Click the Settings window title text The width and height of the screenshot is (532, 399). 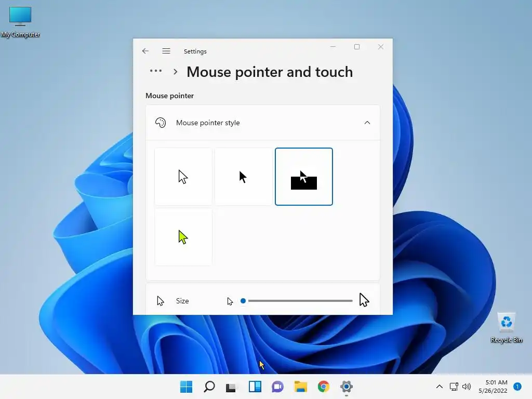tap(195, 51)
